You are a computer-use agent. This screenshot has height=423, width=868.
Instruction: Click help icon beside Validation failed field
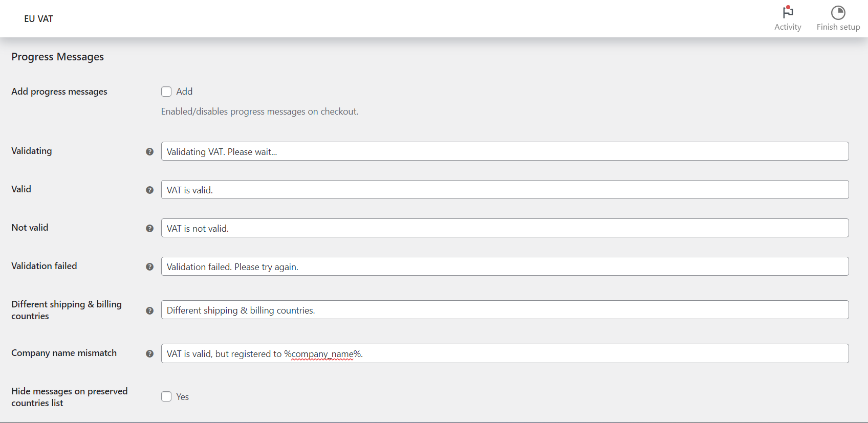149,266
